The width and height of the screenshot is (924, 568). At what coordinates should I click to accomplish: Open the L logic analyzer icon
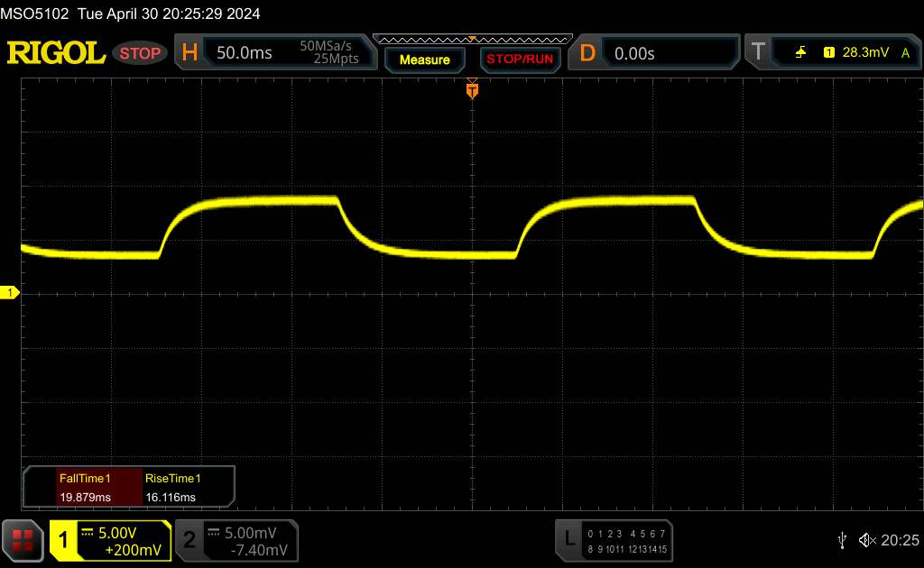pos(568,539)
